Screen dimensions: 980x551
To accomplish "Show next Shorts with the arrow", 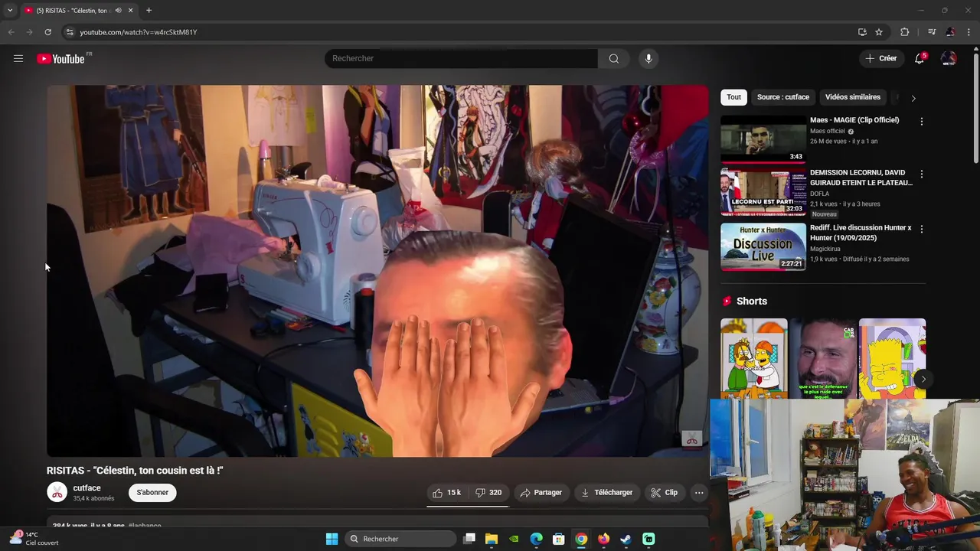I will pos(923,379).
